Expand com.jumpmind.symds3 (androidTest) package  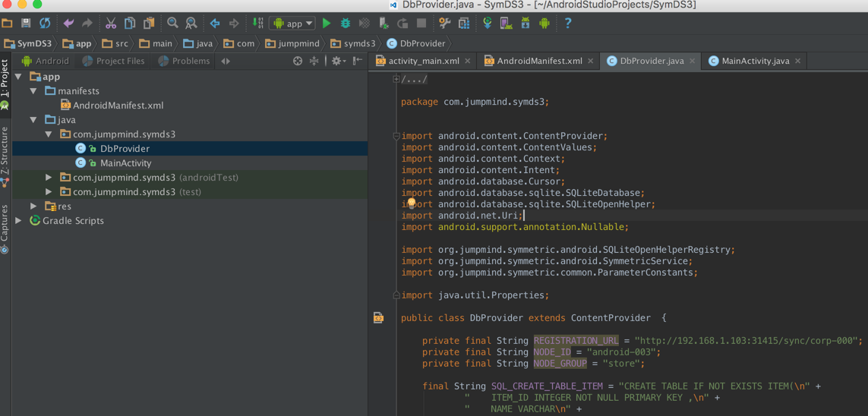[x=49, y=178]
